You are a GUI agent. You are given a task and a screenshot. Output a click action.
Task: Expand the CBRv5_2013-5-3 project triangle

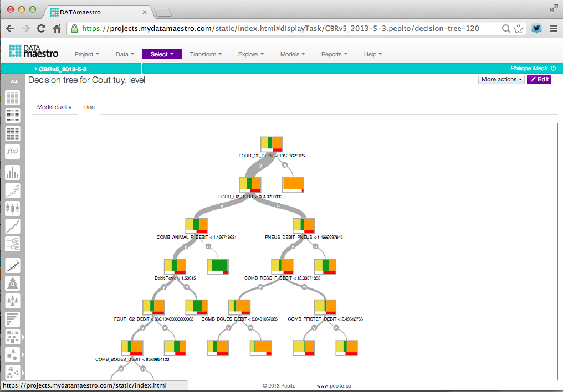click(x=35, y=69)
